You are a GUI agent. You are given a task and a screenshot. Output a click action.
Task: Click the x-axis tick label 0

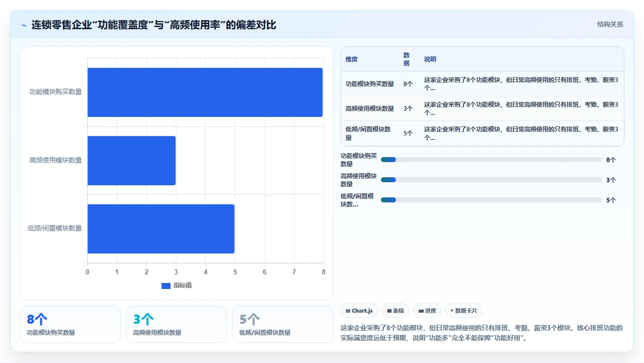pos(88,272)
